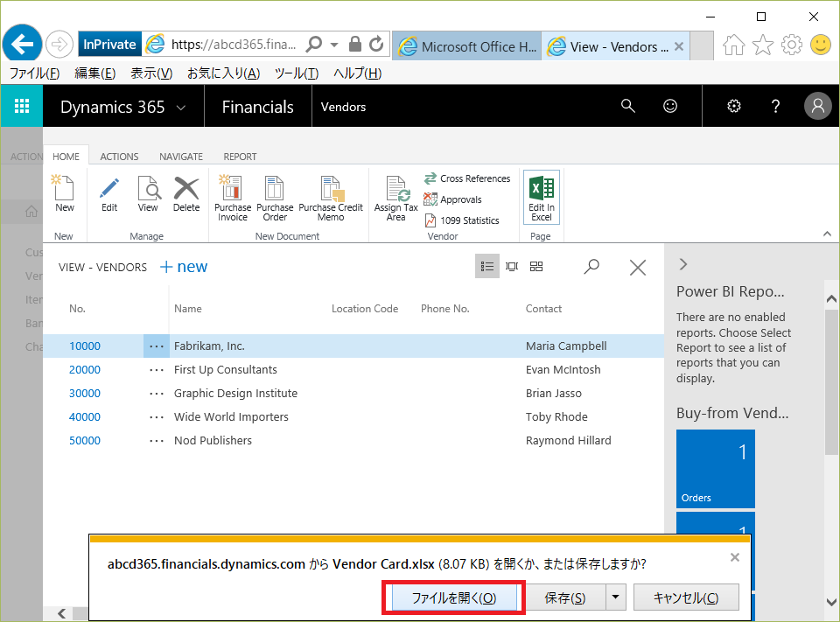Open browser tools gear icon

pyautogui.click(x=791, y=45)
